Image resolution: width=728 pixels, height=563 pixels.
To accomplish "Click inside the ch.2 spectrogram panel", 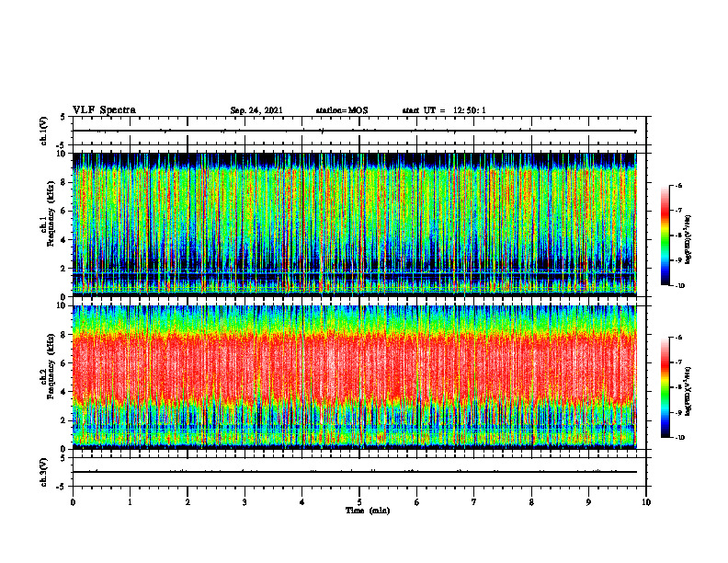I will [x=354, y=377].
